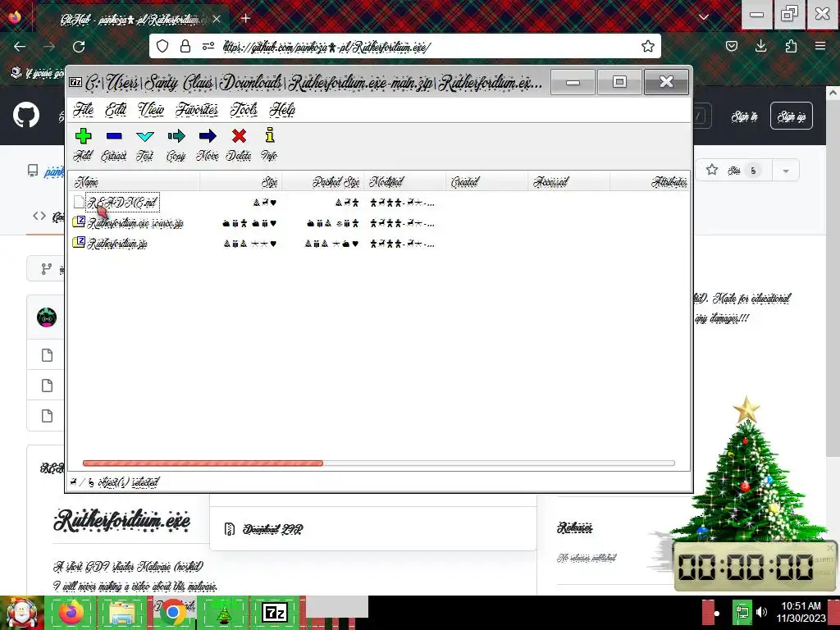Open the Help menu in 7-Zip
The image size is (840, 630).
[x=282, y=109]
